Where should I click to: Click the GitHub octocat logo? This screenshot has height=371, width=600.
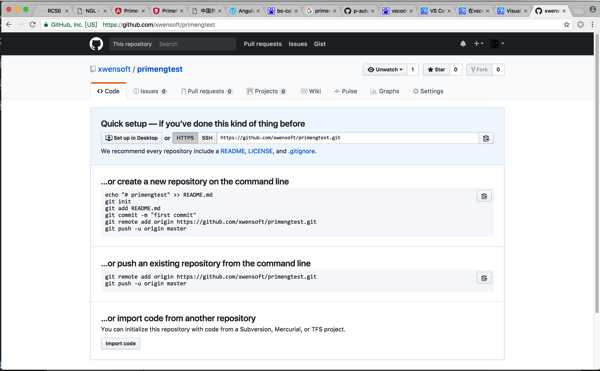[96, 44]
